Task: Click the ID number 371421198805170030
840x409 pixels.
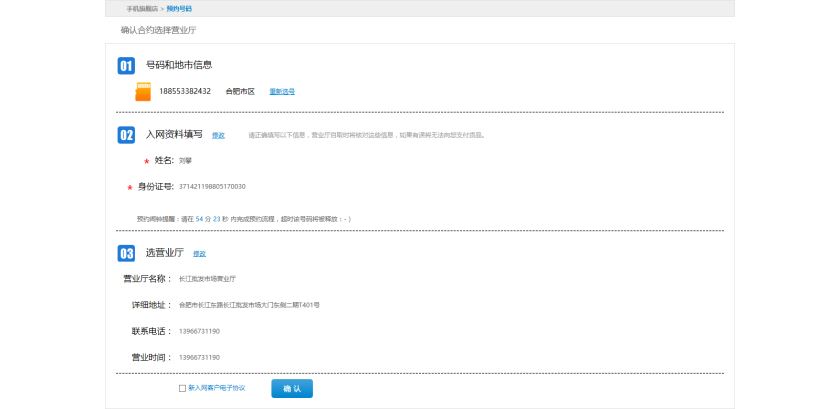Action: pyautogui.click(x=212, y=187)
